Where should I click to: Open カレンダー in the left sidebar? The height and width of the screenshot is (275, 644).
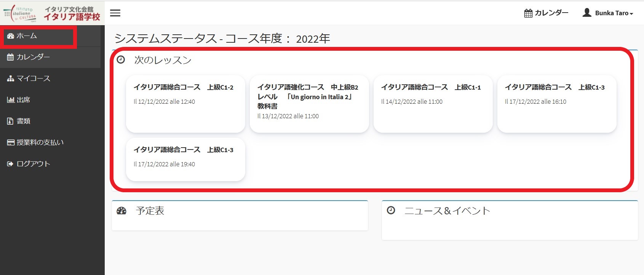pyautogui.click(x=33, y=57)
